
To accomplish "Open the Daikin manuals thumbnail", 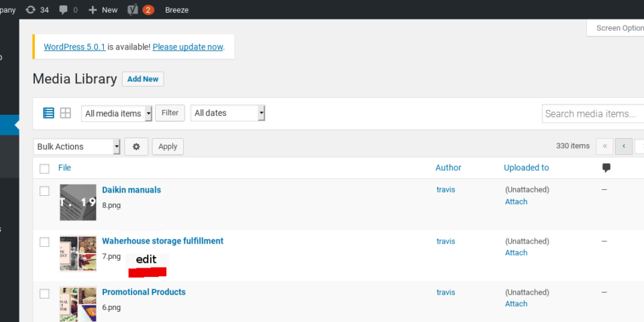I will pos(78,203).
